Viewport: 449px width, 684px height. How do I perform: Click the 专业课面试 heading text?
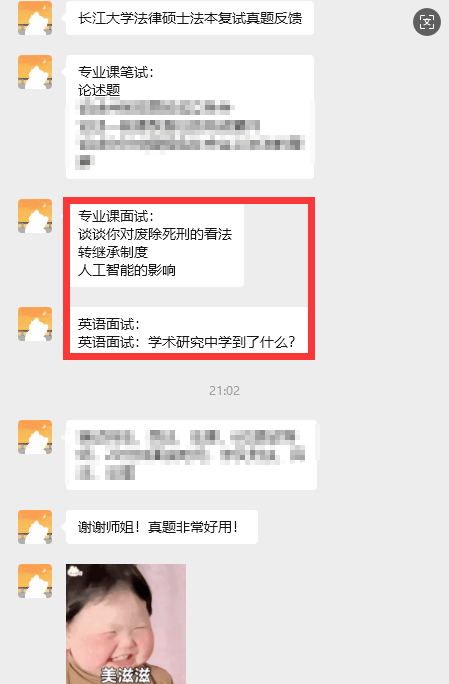point(116,216)
